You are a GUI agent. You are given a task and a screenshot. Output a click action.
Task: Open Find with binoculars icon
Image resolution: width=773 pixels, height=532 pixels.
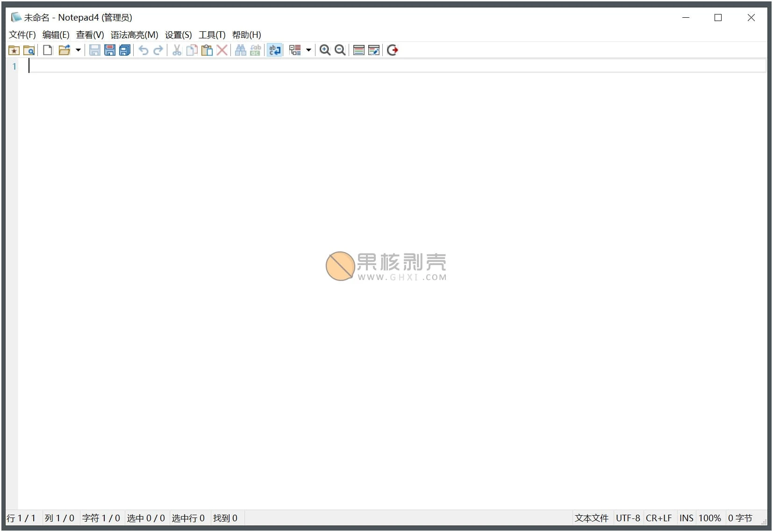241,50
